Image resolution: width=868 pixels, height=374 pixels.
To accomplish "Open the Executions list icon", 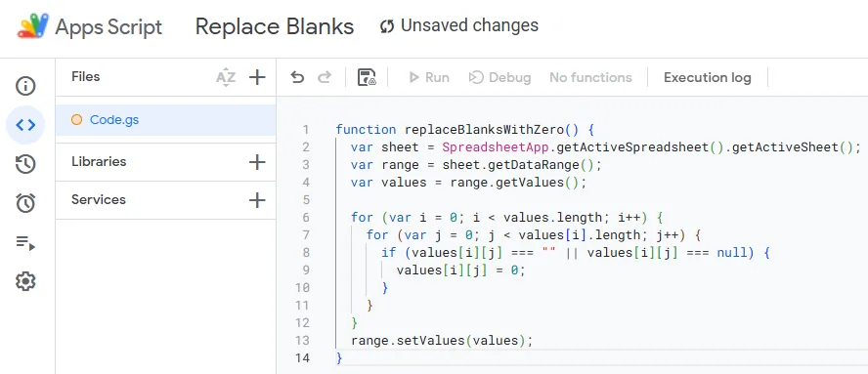I will point(25,243).
